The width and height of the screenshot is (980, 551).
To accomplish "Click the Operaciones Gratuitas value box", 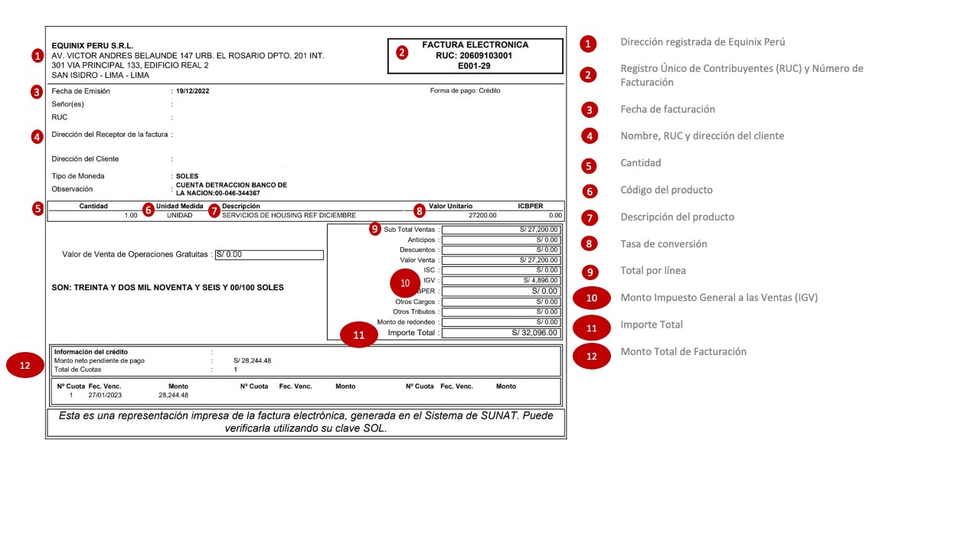I will [x=269, y=255].
